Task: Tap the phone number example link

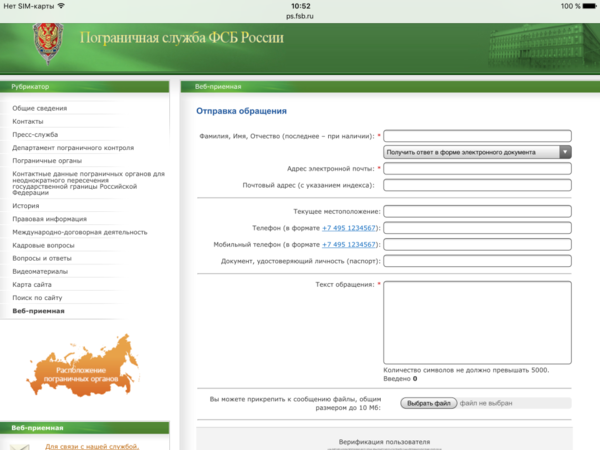Action: click(349, 228)
